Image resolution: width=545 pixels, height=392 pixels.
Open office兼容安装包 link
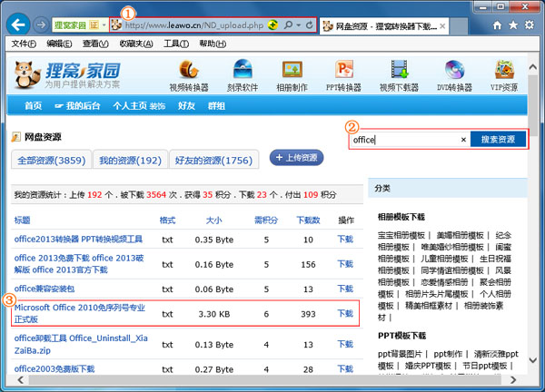tap(45, 289)
